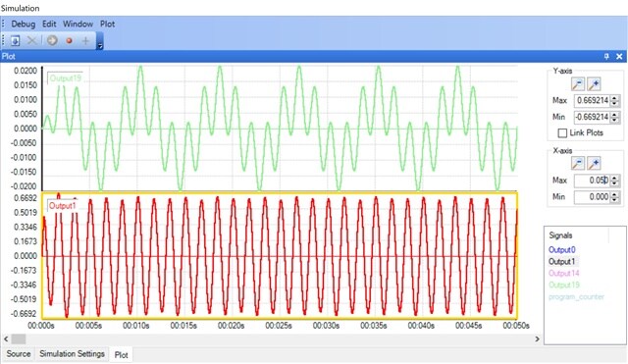Click the horizontal scrollbar thumb
The height and width of the screenshot is (364, 628).
tap(19, 339)
